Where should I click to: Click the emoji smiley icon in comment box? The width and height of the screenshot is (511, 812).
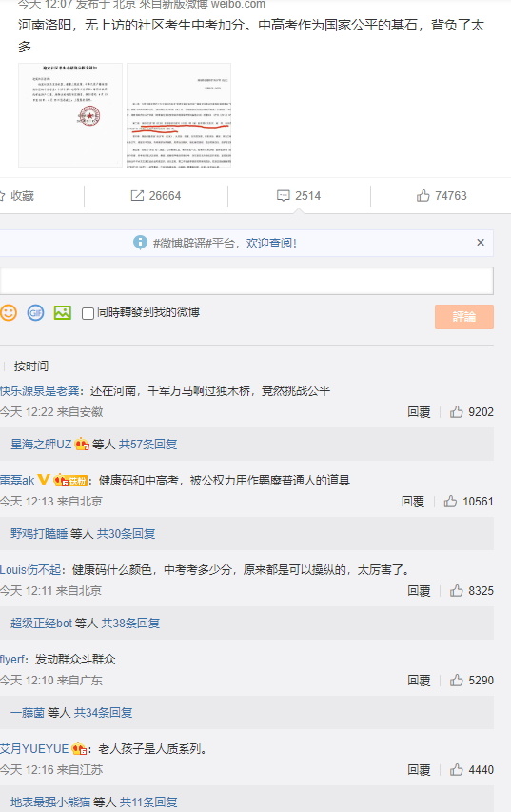(x=9, y=313)
